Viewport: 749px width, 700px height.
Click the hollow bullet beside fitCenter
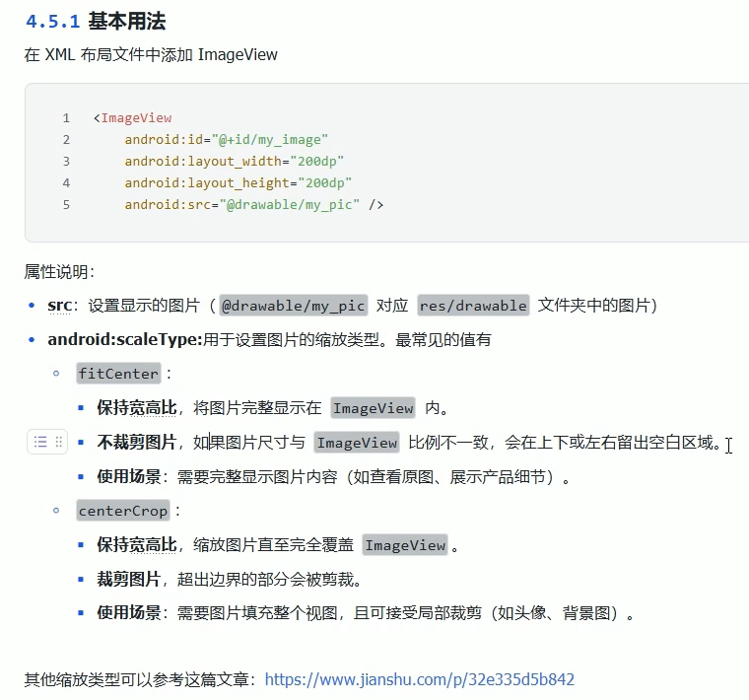(x=56, y=374)
